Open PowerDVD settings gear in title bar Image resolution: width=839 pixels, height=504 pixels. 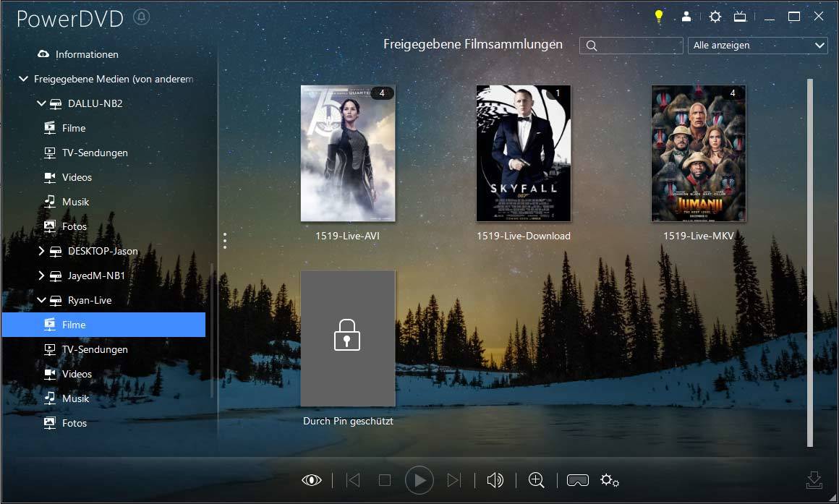pos(715,17)
